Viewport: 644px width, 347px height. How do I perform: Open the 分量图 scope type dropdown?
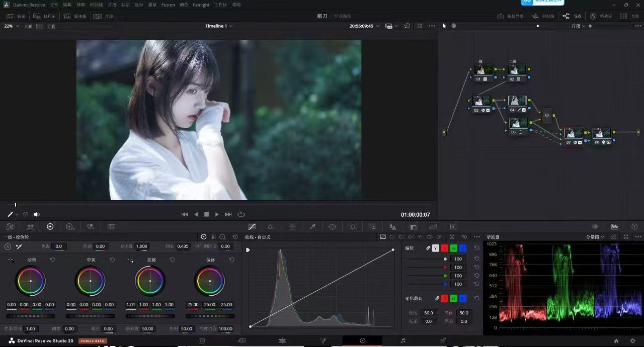click(595, 237)
